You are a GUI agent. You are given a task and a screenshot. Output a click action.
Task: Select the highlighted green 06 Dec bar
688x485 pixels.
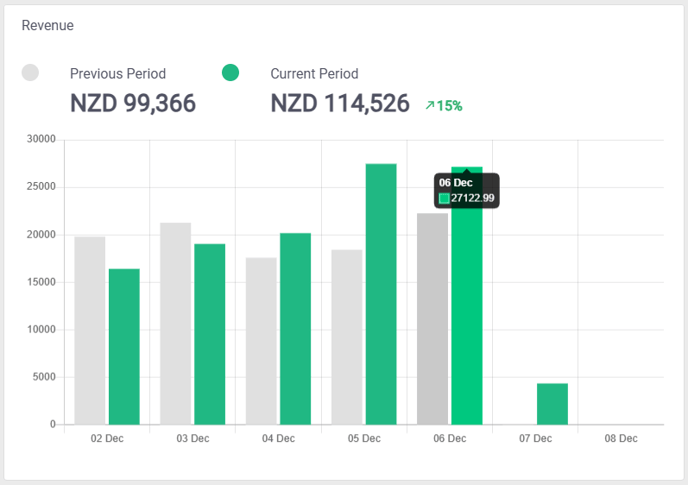(467, 316)
